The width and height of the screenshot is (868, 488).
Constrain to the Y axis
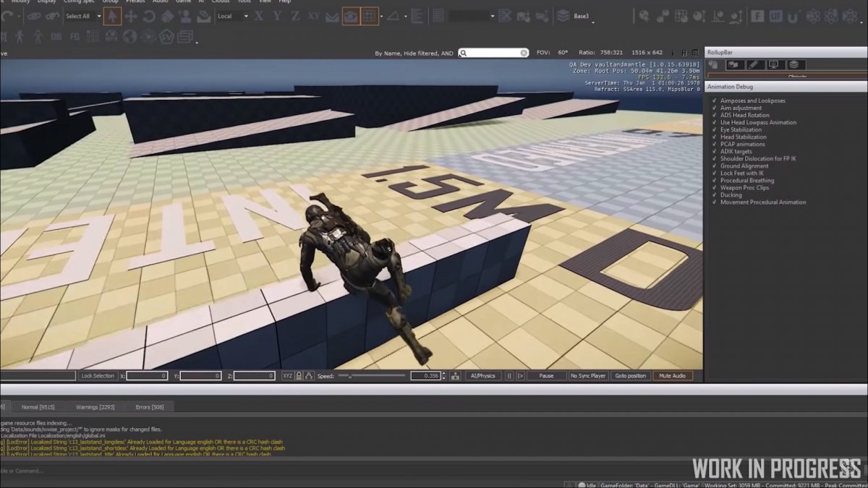pos(277,16)
